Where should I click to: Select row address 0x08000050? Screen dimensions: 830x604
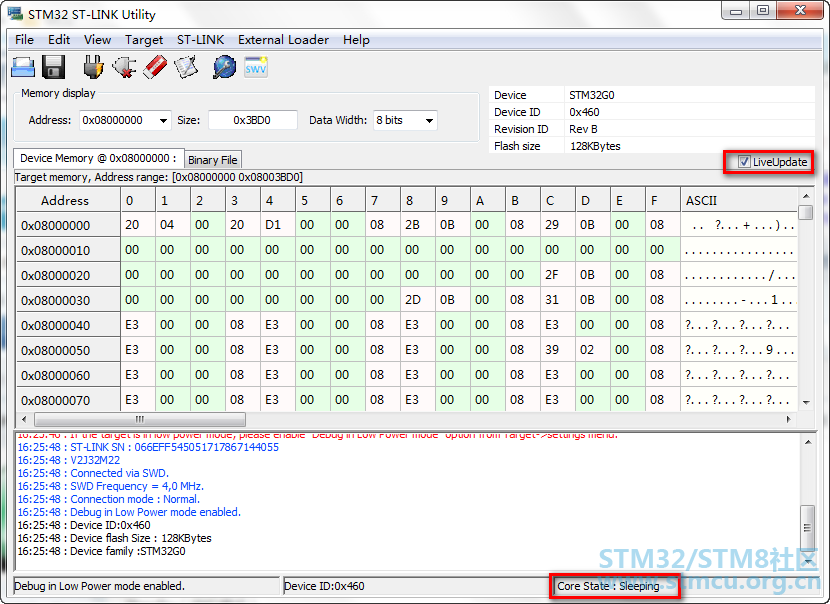pyautogui.click(x=68, y=350)
